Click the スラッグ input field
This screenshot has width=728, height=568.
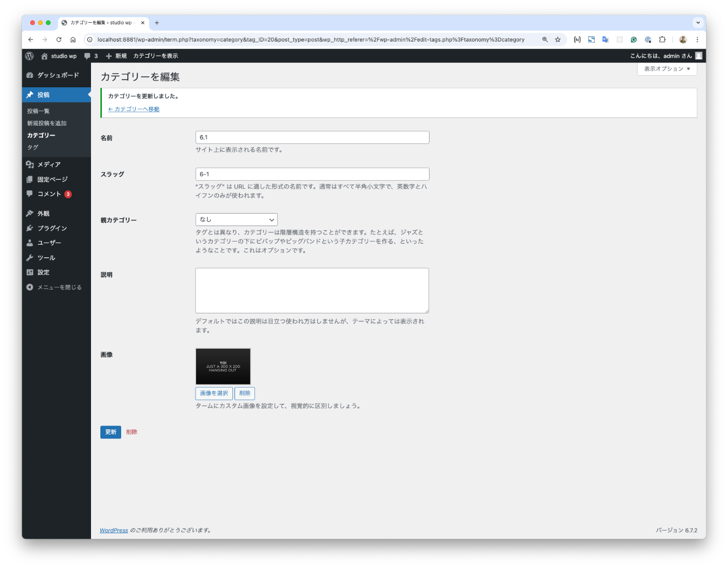point(313,174)
